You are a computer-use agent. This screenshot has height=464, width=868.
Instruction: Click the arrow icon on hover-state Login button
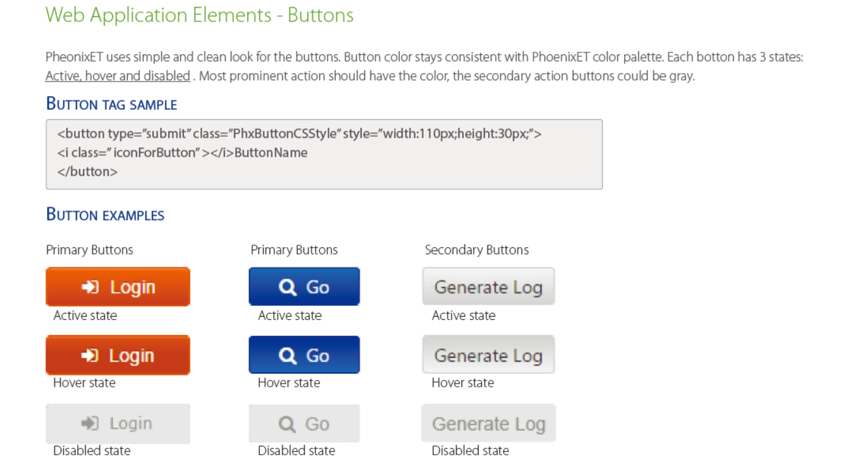[88, 355]
